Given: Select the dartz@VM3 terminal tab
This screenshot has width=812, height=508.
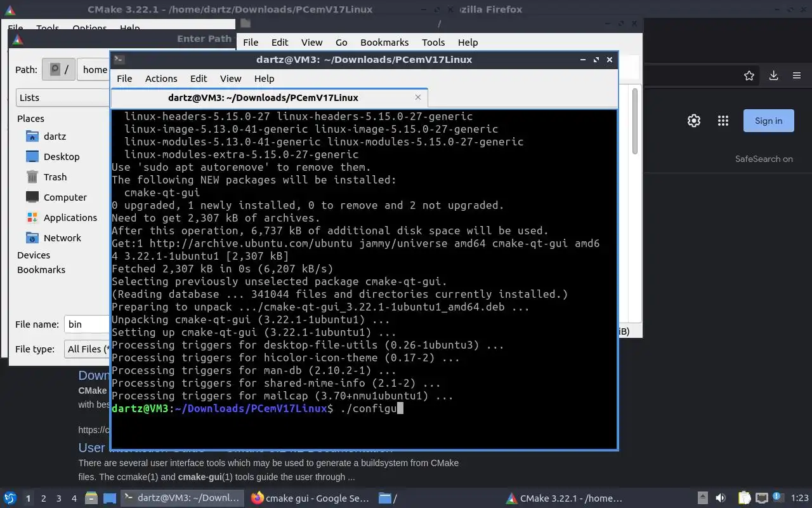Looking at the screenshot, I should pyautogui.click(x=263, y=98).
